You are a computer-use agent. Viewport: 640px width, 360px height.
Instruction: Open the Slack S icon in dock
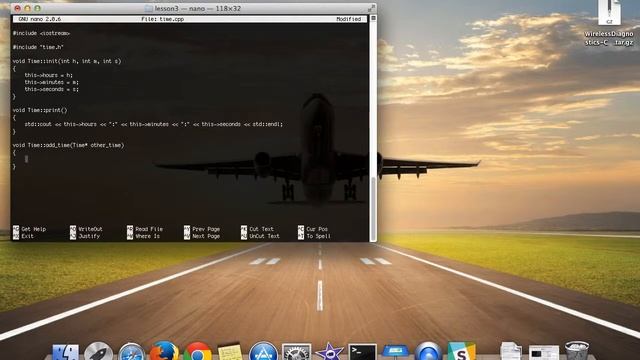point(461,351)
